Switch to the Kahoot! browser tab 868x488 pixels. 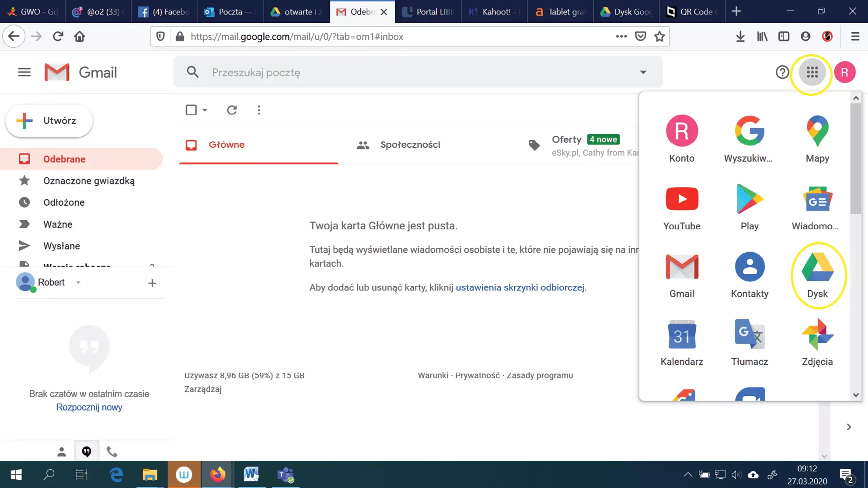[x=494, y=12]
